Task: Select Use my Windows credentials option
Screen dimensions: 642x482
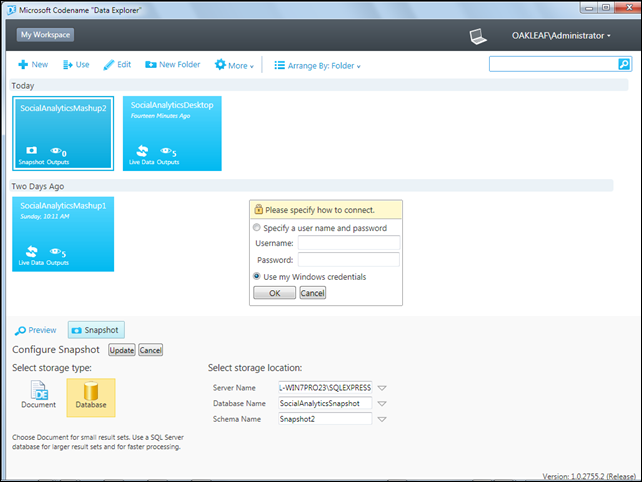Action: click(257, 276)
